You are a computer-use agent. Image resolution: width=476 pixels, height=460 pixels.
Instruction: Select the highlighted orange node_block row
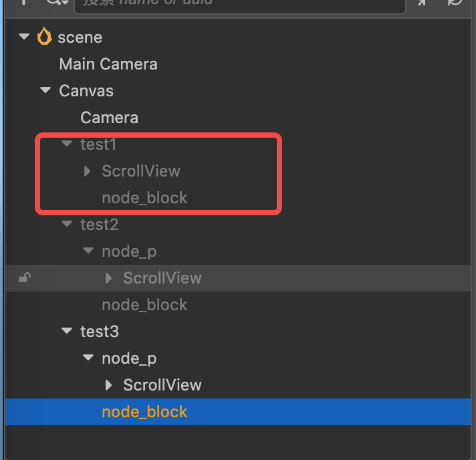coord(144,412)
